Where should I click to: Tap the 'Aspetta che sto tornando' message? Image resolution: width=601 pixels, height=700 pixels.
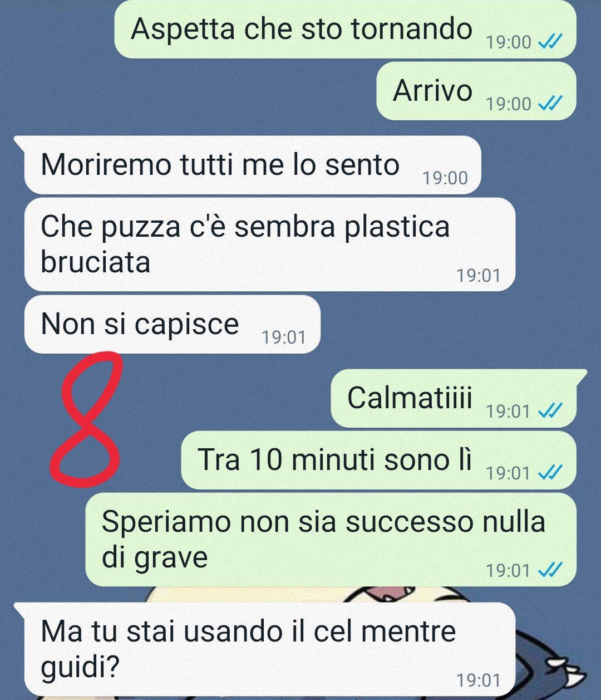point(345,29)
